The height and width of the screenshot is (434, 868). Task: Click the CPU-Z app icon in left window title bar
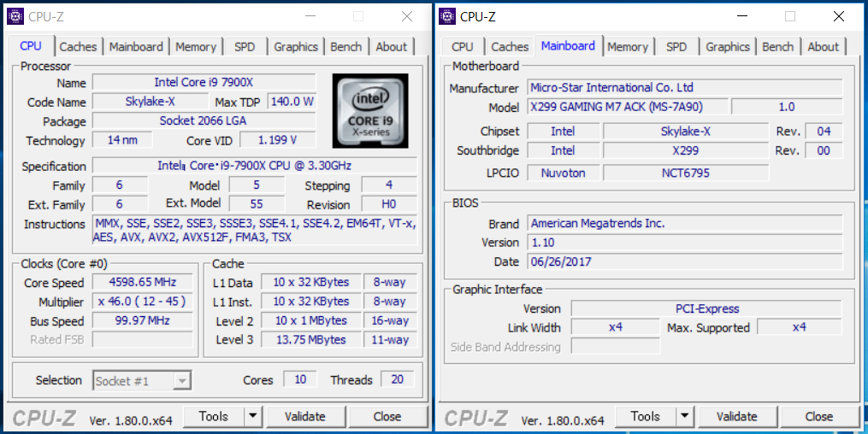point(15,16)
